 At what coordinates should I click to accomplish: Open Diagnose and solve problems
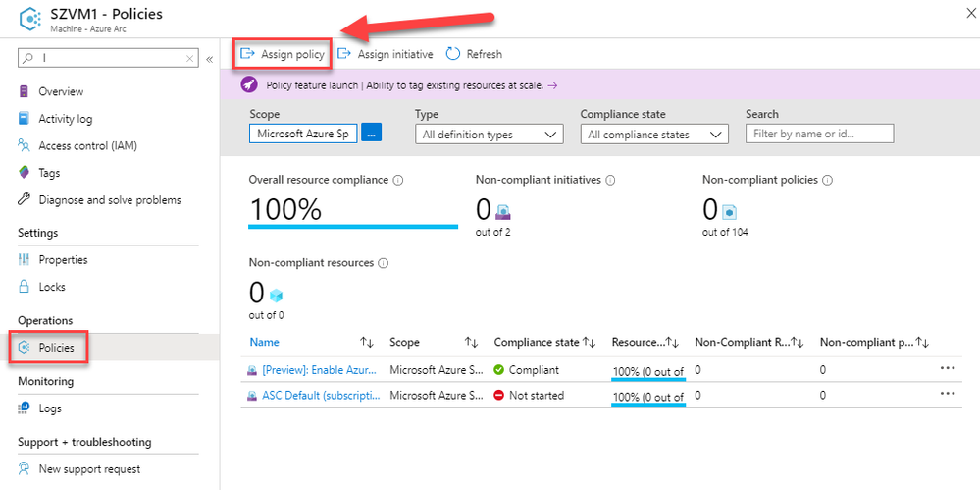(109, 200)
